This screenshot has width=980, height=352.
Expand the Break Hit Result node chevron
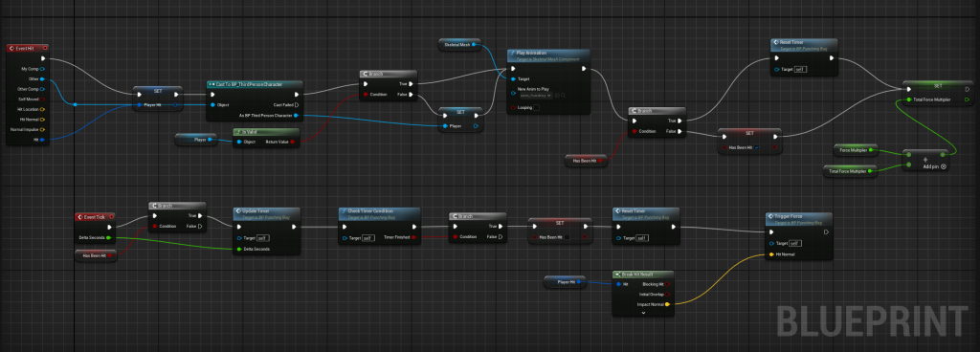click(x=643, y=313)
